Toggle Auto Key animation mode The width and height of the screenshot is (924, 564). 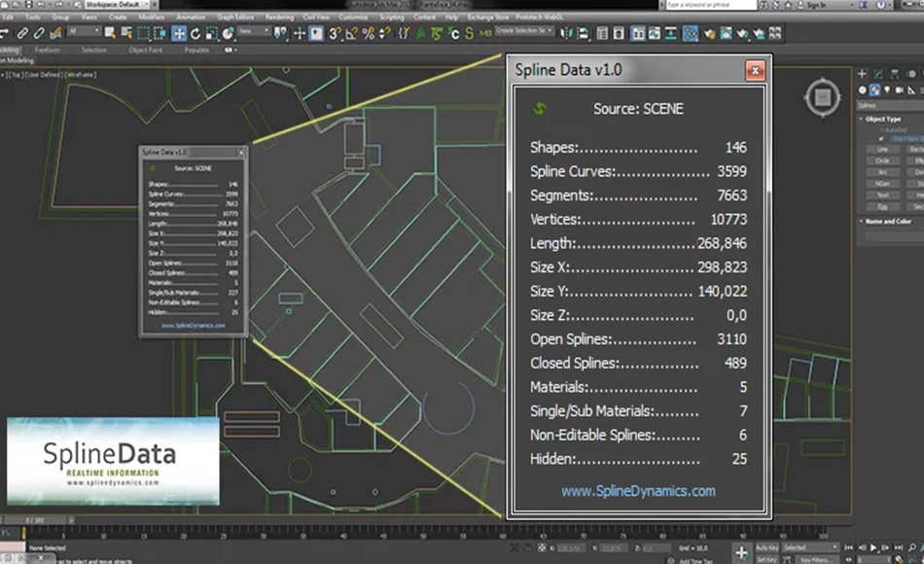[767, 547]
